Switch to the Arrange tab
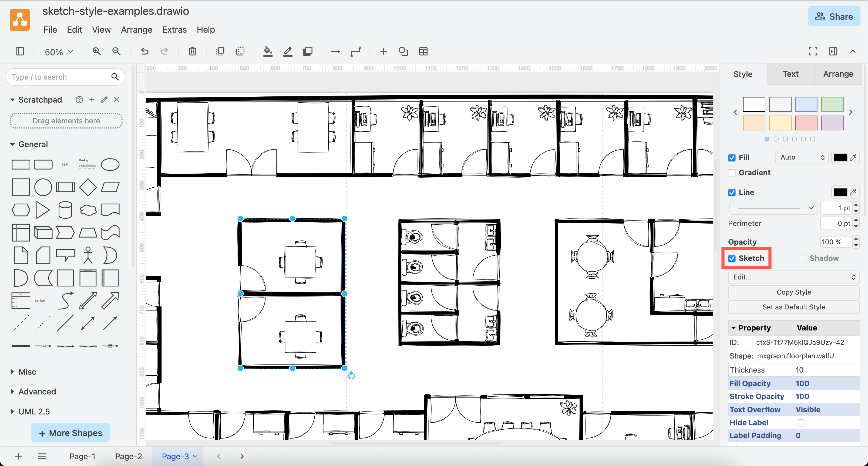 [838, 74]
